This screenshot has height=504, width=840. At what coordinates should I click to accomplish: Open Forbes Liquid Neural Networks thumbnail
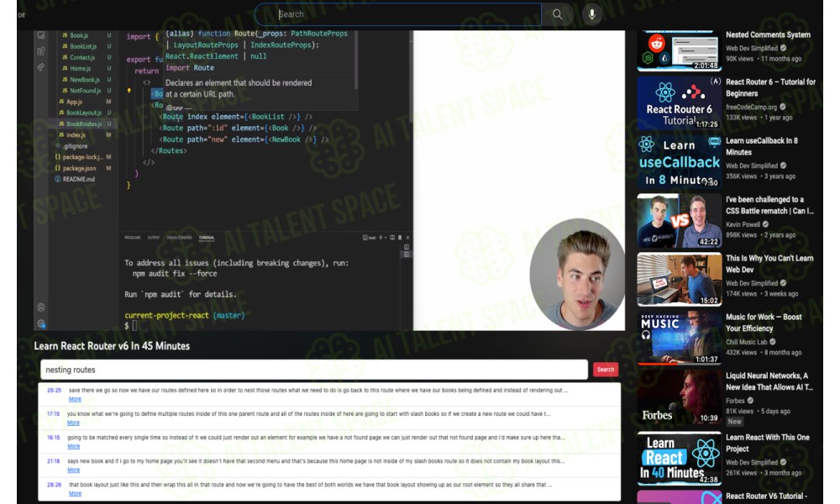point(680,396)
